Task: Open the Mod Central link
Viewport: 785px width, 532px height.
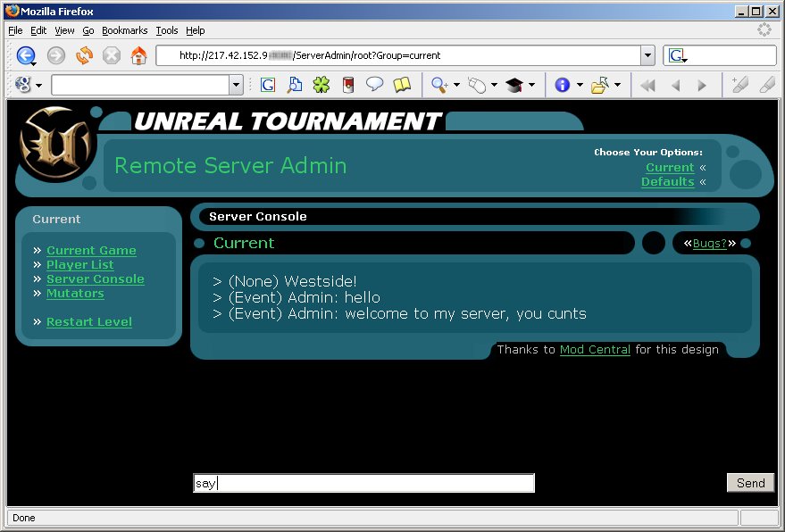Action: 595,350
